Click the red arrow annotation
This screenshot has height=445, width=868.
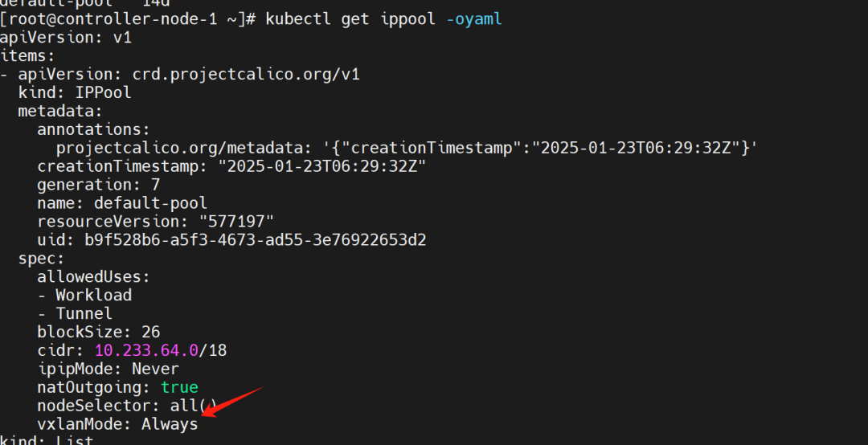tap(232, 402)
